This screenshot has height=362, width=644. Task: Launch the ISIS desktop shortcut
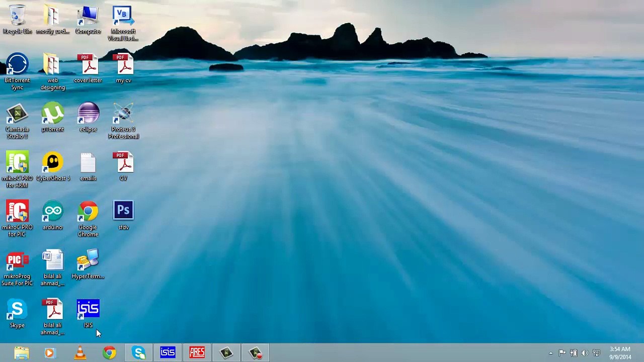[x=88, y=314]
